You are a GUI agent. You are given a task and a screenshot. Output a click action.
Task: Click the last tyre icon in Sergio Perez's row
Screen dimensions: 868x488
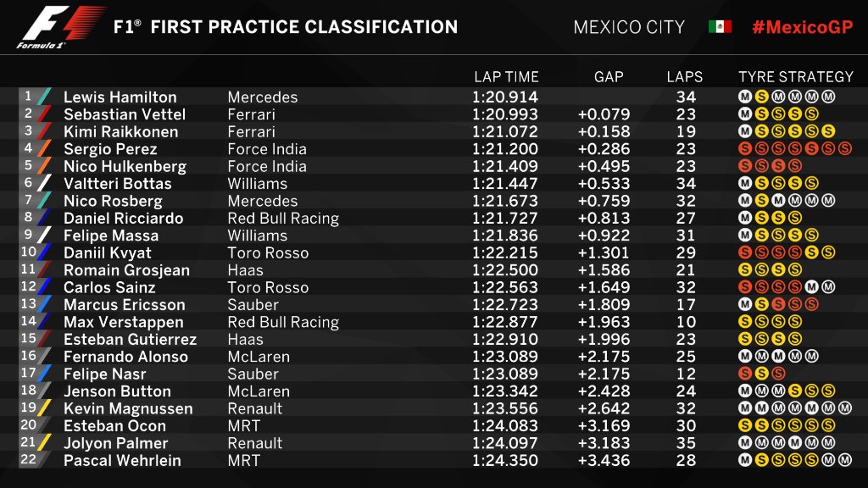click(845, 148)
